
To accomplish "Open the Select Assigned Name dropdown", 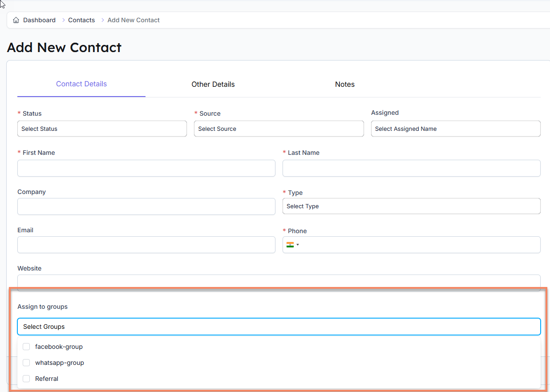I will tap(455, 129).
